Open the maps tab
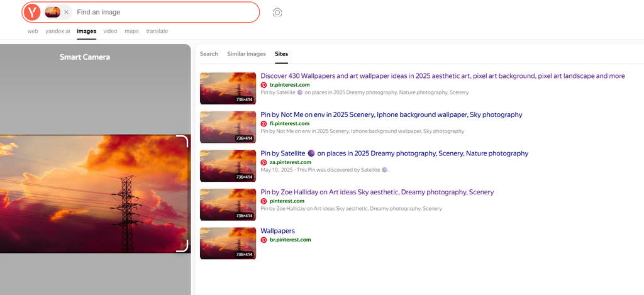The height and width of the screenshot is (295, 644). point(131,31)
